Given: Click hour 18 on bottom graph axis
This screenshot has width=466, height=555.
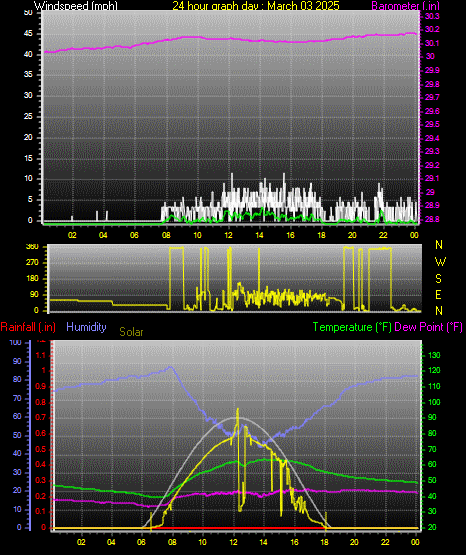Looking at the screenshot, I should tap(324, 542).
